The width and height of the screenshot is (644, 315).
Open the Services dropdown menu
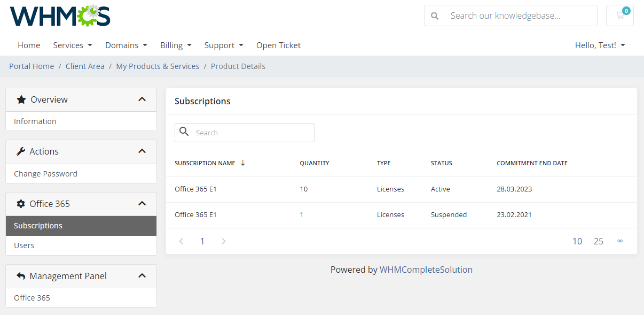coord(73,45)
